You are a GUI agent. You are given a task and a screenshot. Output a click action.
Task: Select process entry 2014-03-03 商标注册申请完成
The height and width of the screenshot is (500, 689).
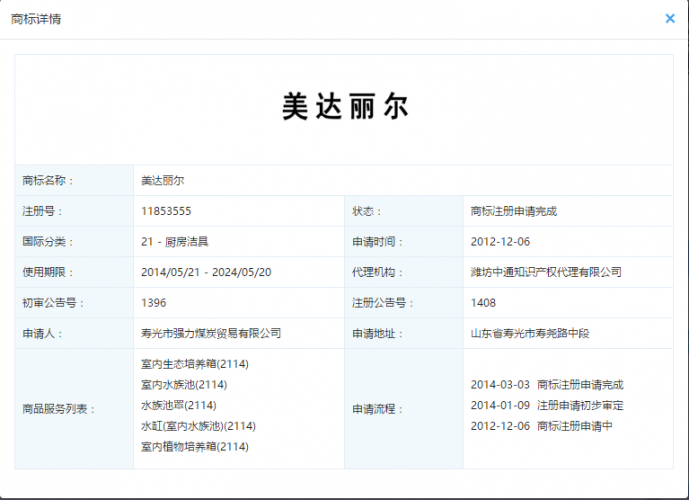coord(547,385)
